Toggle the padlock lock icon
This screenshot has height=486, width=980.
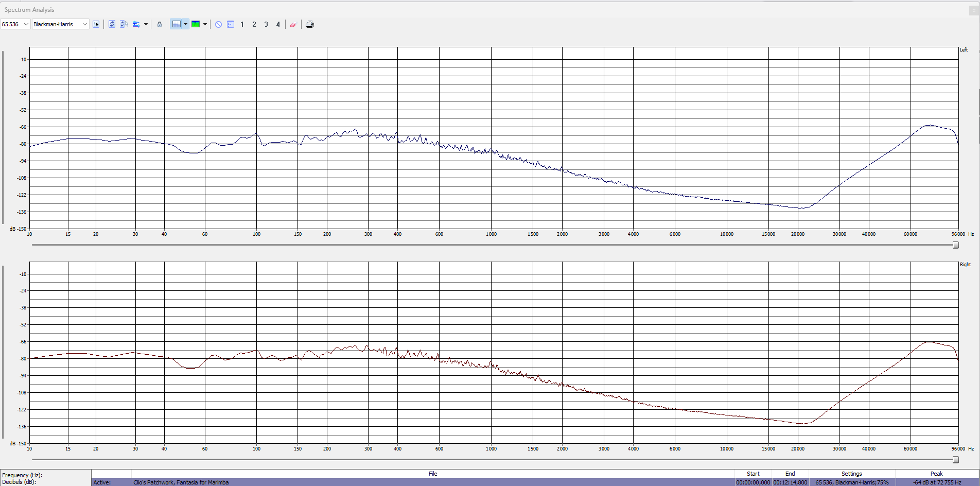160,24
